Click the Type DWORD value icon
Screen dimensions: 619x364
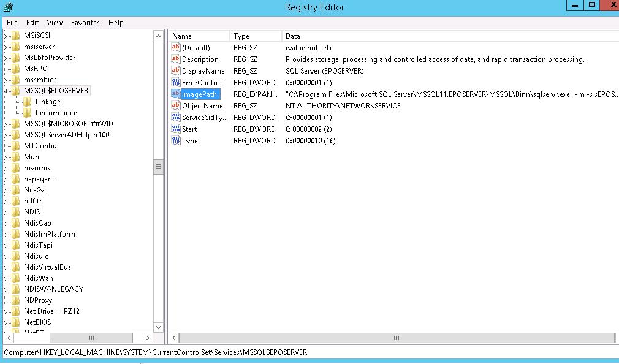pos(176,140)
